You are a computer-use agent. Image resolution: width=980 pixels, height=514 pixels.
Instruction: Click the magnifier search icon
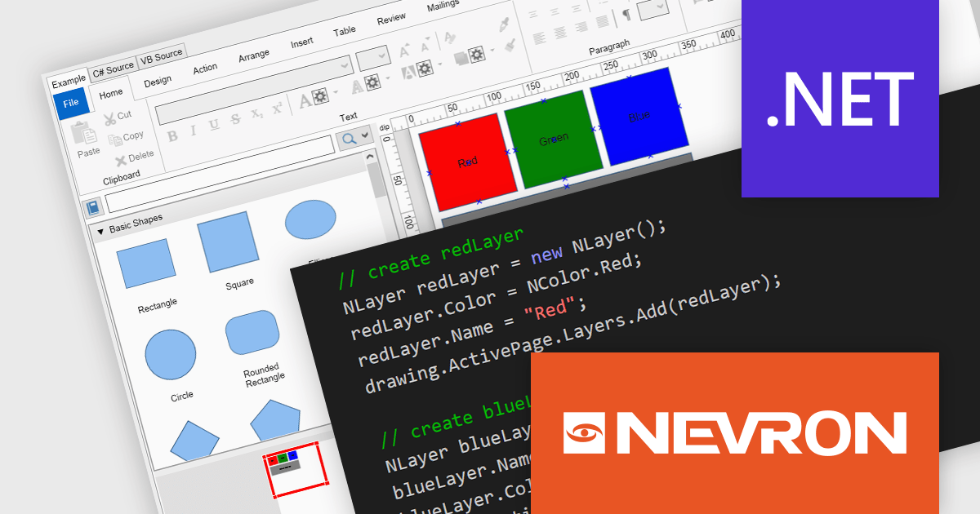coord(349,139)
